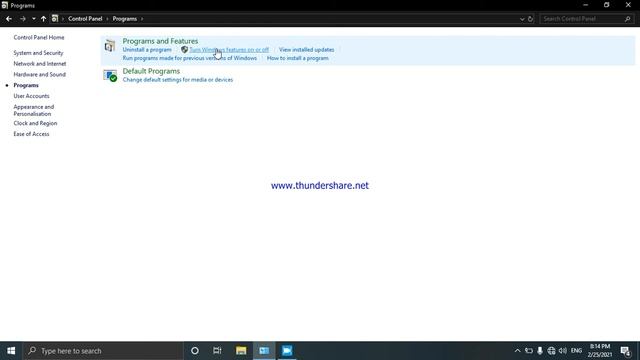This screenshot has width=640, height=360.
Task: Click the taskbar search box
Action: (x=102, y=351)
